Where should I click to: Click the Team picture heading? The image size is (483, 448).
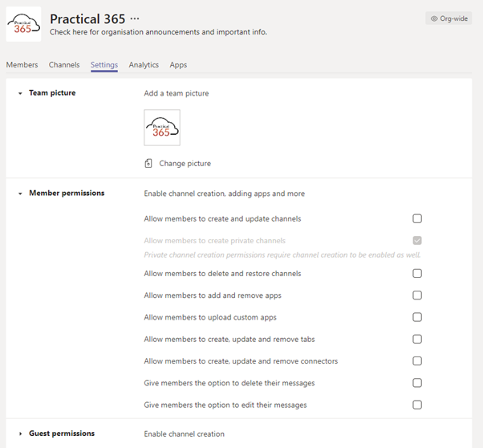(52, 93)
